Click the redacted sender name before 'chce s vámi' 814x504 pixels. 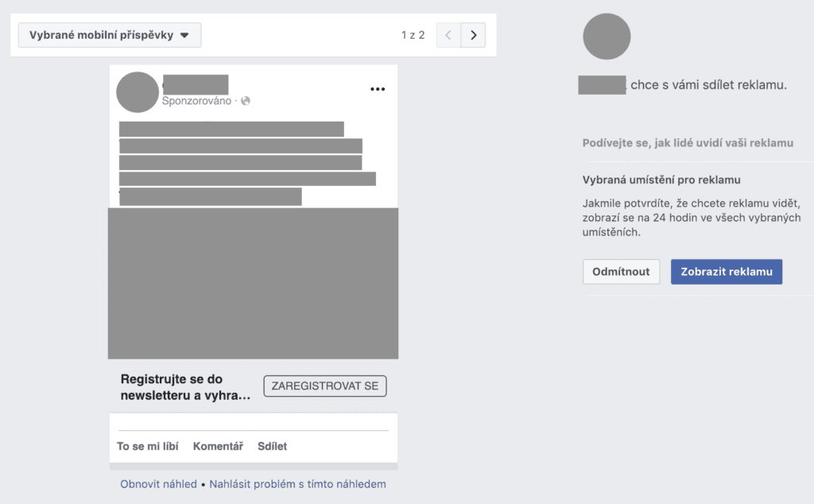[x=602, y=84]
